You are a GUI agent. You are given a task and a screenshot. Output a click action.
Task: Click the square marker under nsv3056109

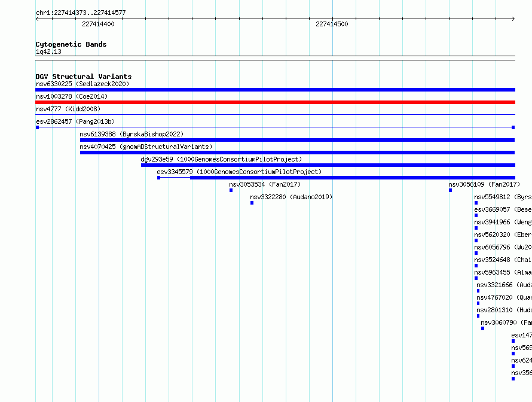(x=450, y=190)
